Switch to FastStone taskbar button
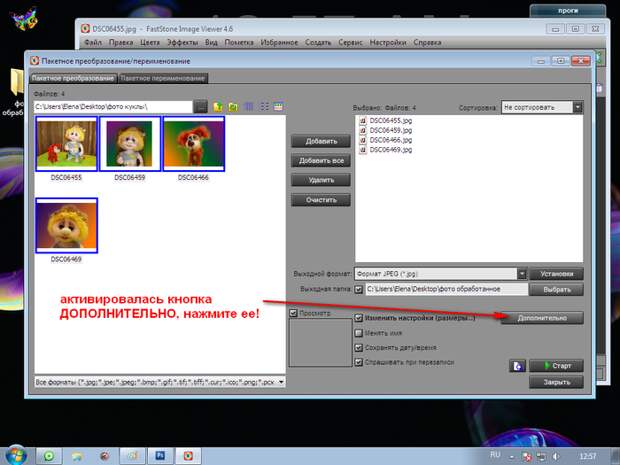The height and width of the screenshot is (465, 620). [188, 456]
